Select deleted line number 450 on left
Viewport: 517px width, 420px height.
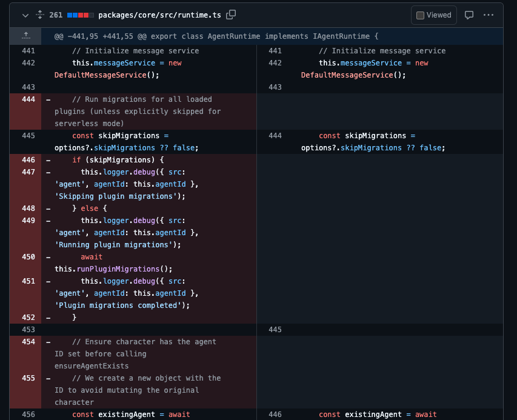coord(28,257)
